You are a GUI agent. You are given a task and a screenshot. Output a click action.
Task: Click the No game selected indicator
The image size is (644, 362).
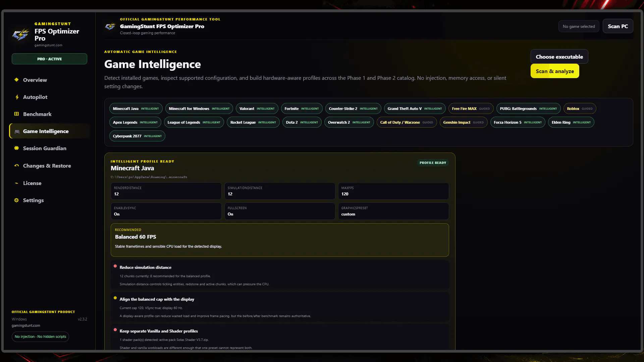pos(579,26)
